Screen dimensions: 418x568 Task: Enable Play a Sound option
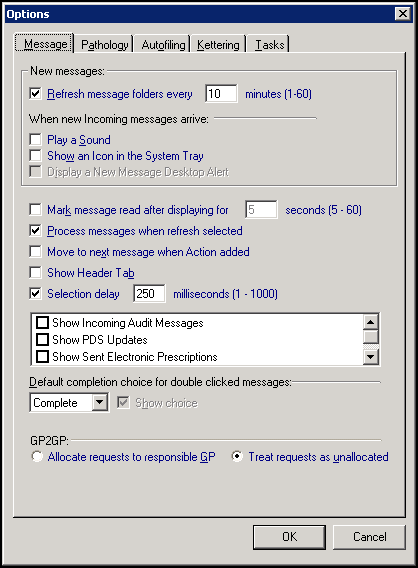(35, 139)
